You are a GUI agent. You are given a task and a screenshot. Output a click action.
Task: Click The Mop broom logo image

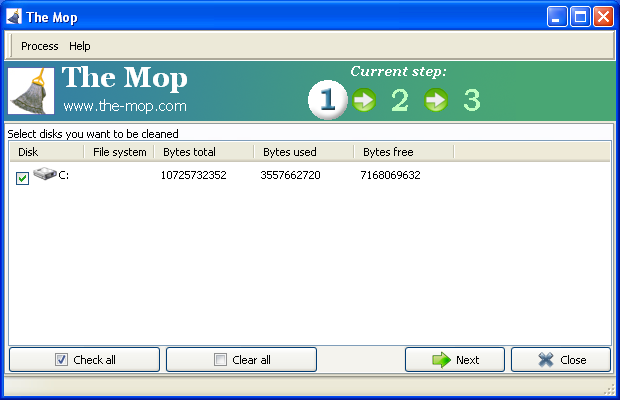31,91
